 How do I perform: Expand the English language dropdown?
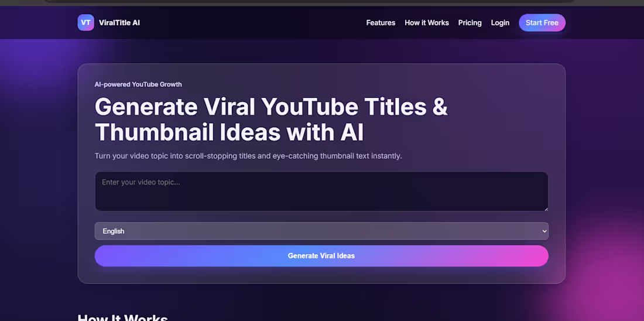[321, 231]
